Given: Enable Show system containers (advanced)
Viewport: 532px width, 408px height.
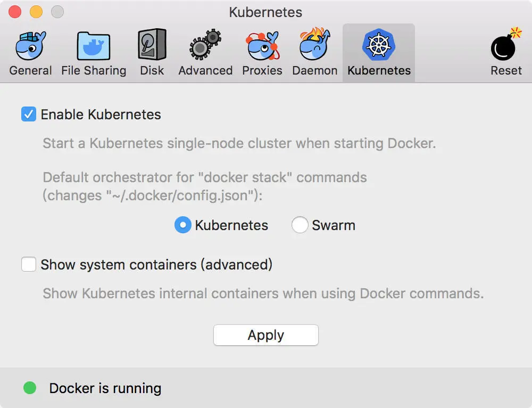Looking at the screenshot, I should tap(29, 264).
